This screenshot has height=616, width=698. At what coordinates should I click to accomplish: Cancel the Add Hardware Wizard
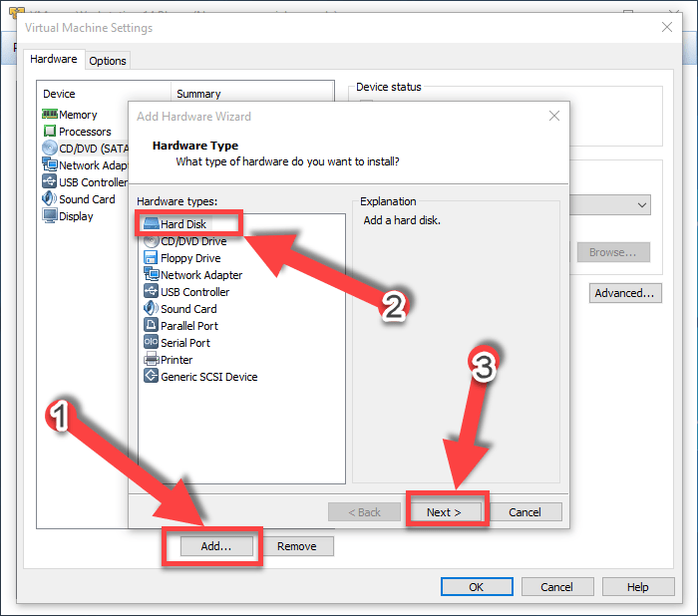pos(524,512)
